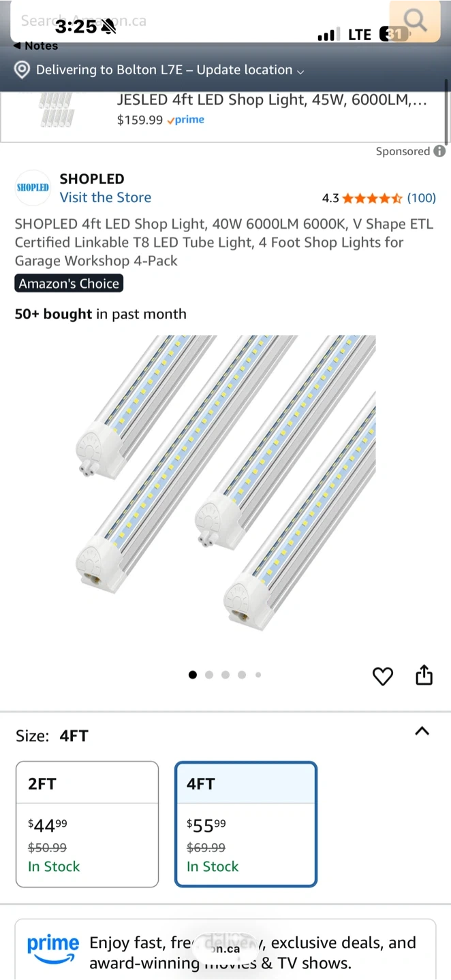Collapse the Size section chevron
This screenshot has width=451, height=980.
coord(422,732)
